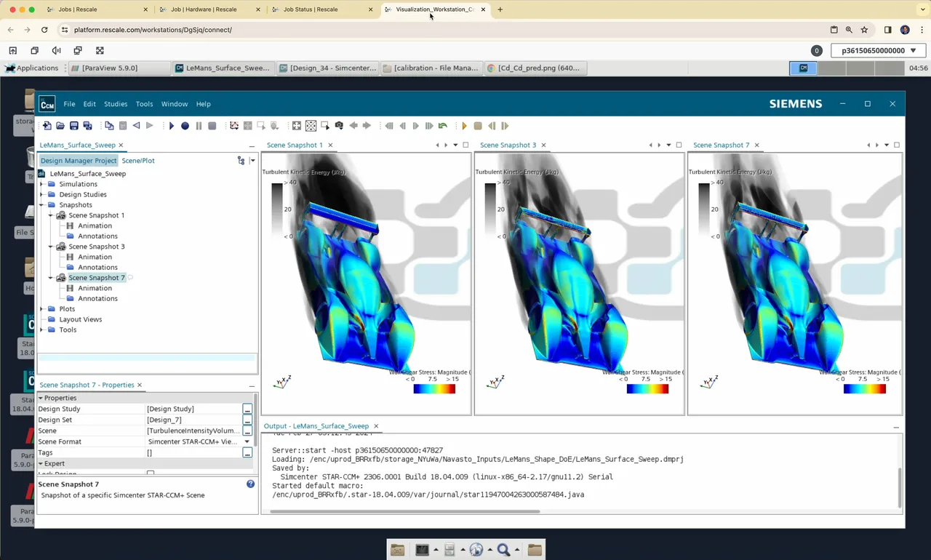Toggle the Lock Design checkbox
The height and width of the screenshot is (560, 931).
coord(151,473)
